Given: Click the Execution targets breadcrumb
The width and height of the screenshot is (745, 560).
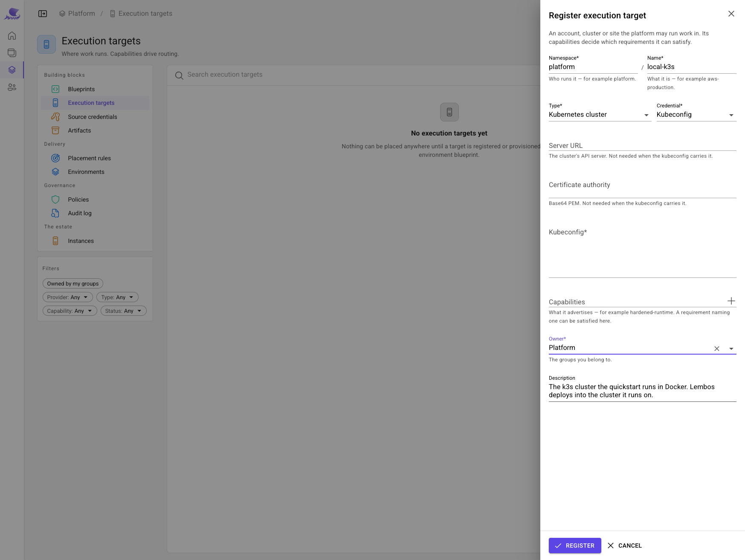Looking at the screenshot, I should pos(141,14).
